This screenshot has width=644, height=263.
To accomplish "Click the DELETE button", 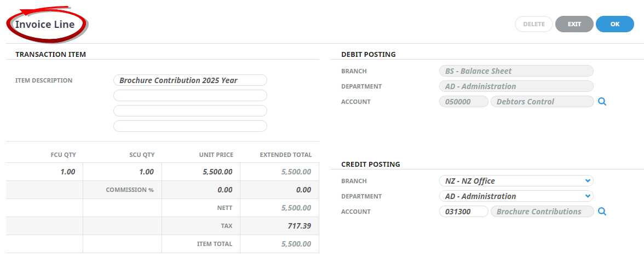I will pyautogui.click(x=534, y=24).
